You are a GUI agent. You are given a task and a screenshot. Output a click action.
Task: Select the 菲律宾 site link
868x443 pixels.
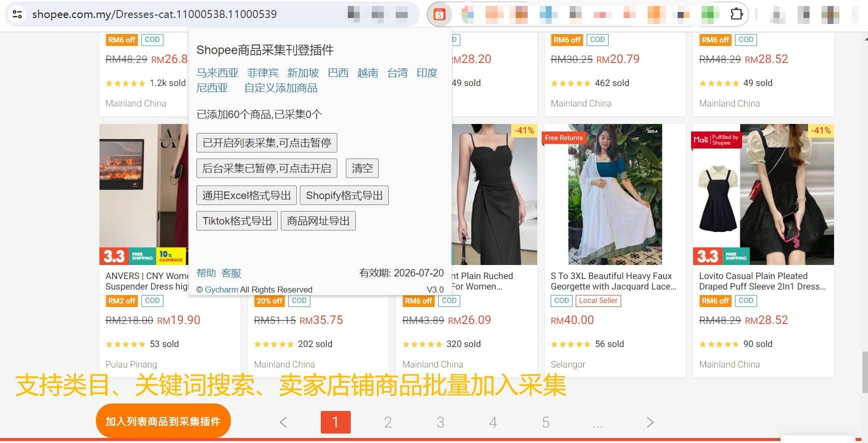[x=263, y=73]
